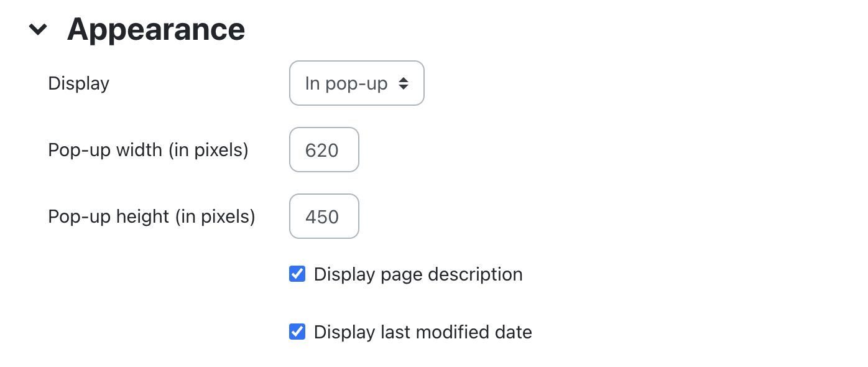Click the "Pop-up height (in pixels)" label

pyautogui.click(x=152, y=216)
